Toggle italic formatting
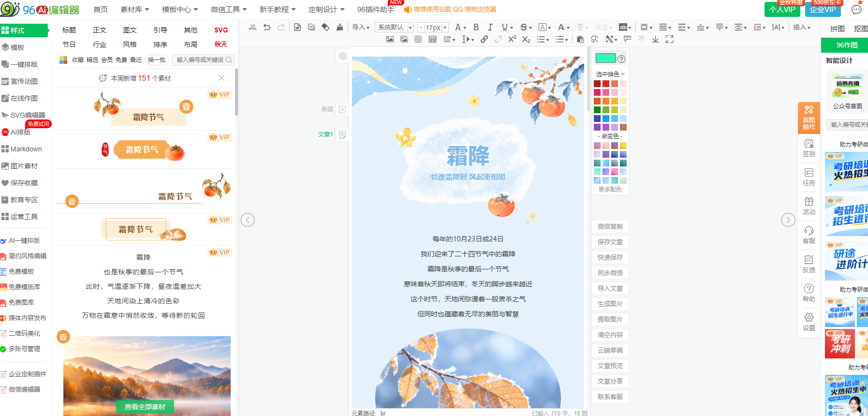 click(490, 28)
